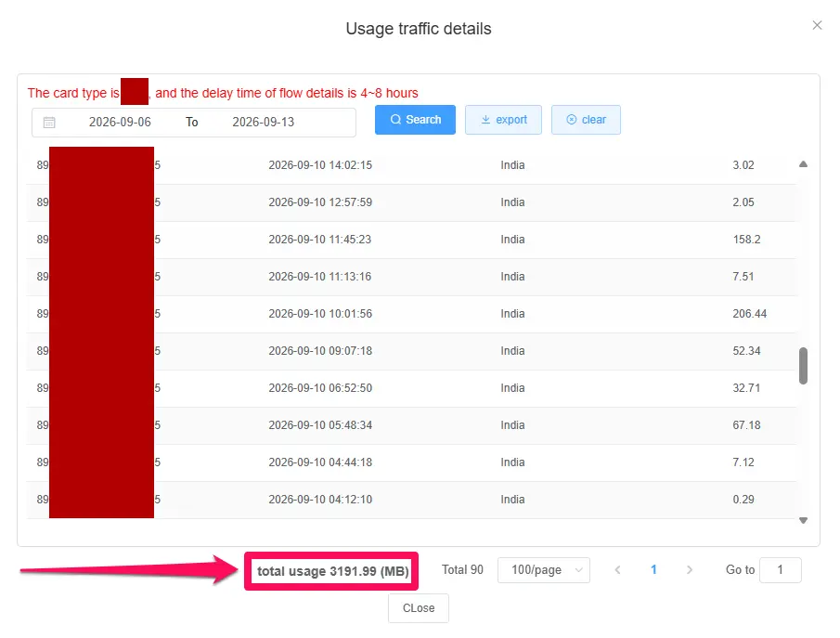Select the timestamp 2026-09-10 04:12:10

coord(320,499)
